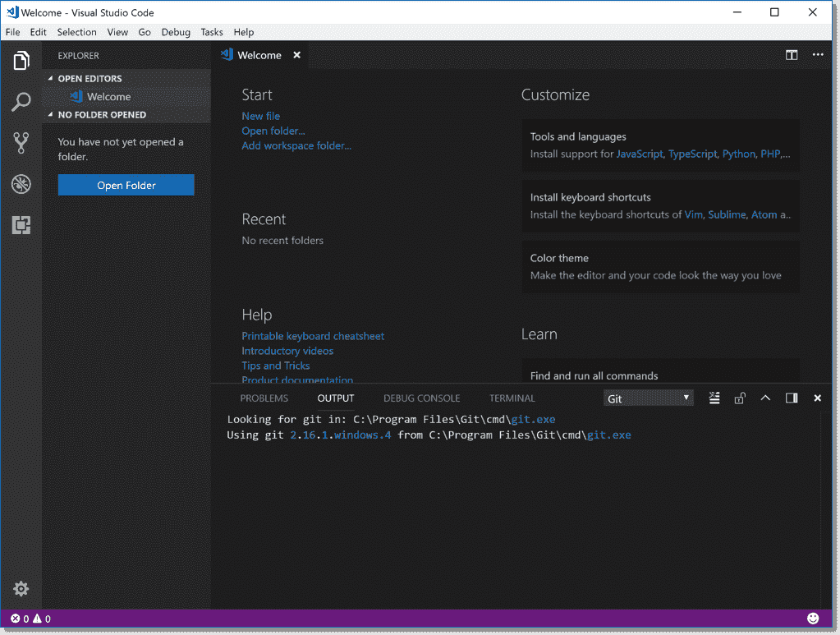Image resolution: width=840 pixels, height=635 pixels.
Task: Open the editor More Actions ellipsis
Action: tap(818, 55)
